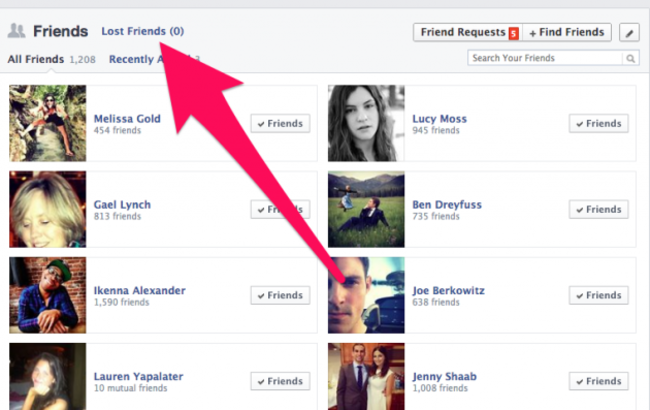Click Ben Dreyfuss's profile thumbnail
This screenshot has height=410, width=650.
coord(366,210)
